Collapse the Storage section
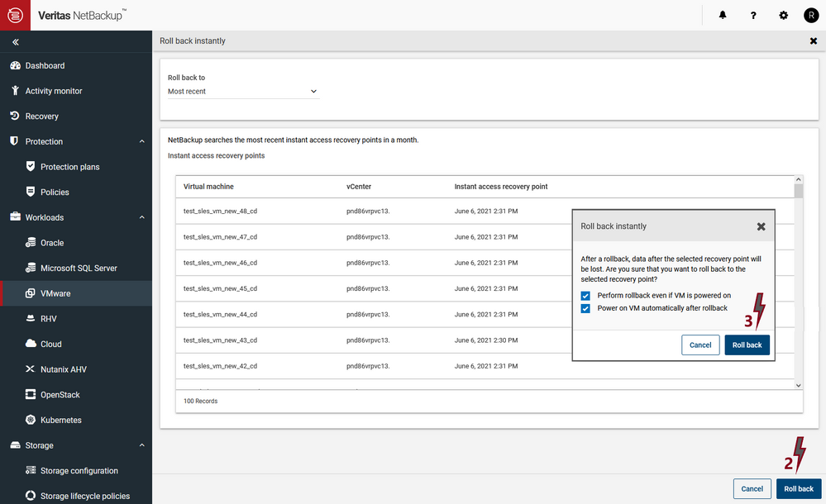 141,446
